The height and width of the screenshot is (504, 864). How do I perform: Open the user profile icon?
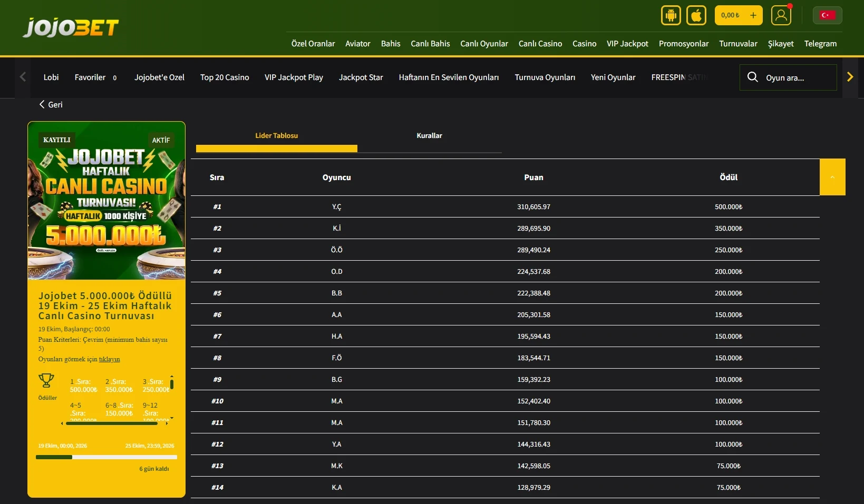point(781,15)
